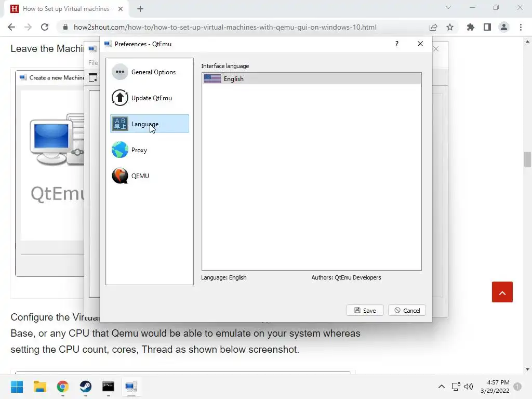Select the How to Set up Virtual machines tab
This screenshot has width=532, height=399.
pos(66,9)
